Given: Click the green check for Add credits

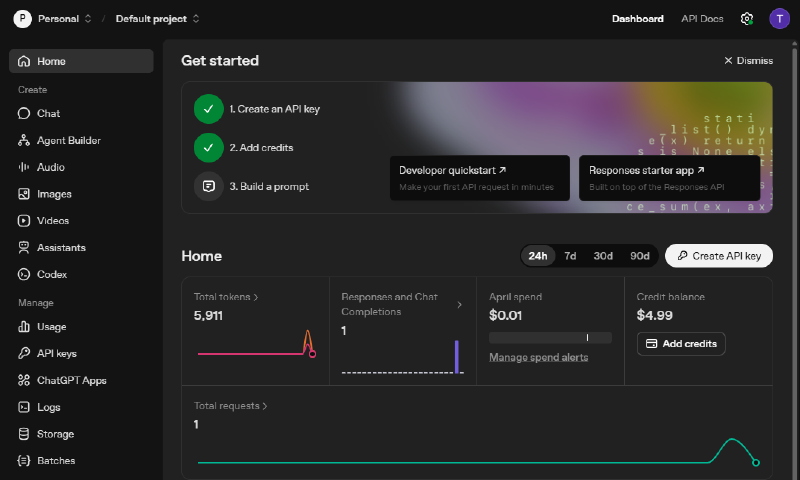Looking at the screenshot, I should [x=208, y=147].
